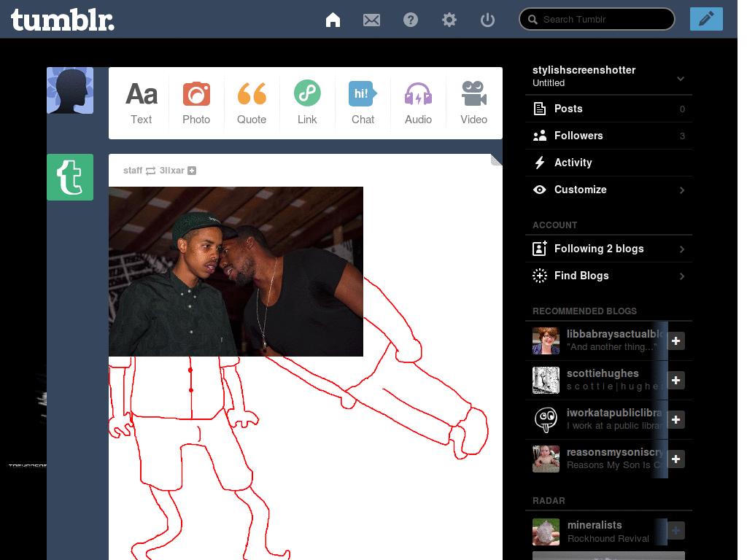Viewport: 747px width, 560px height.
Task: Open the Posts menu item
Action: coord(608,109)
